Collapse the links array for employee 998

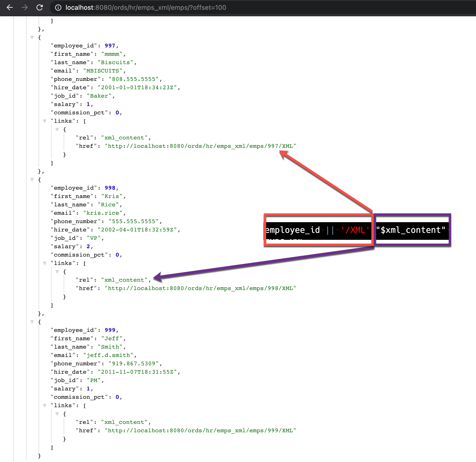coord(45,263)
